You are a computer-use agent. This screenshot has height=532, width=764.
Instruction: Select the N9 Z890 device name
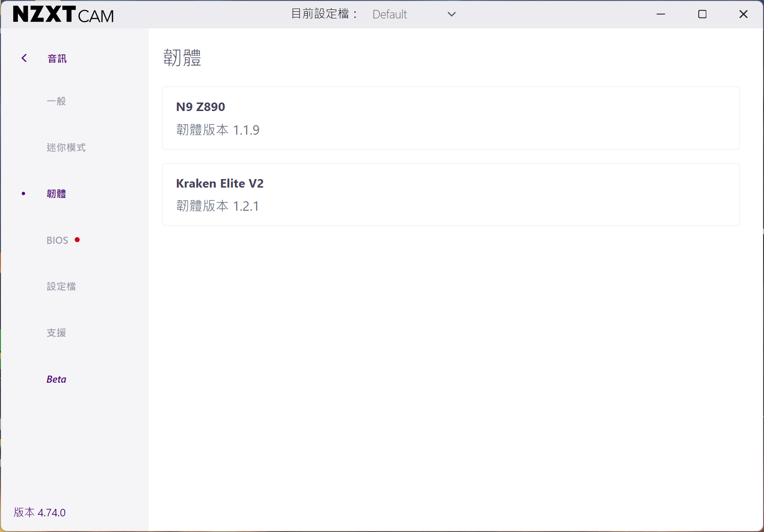pyautogui.click(x=200, y=107)
